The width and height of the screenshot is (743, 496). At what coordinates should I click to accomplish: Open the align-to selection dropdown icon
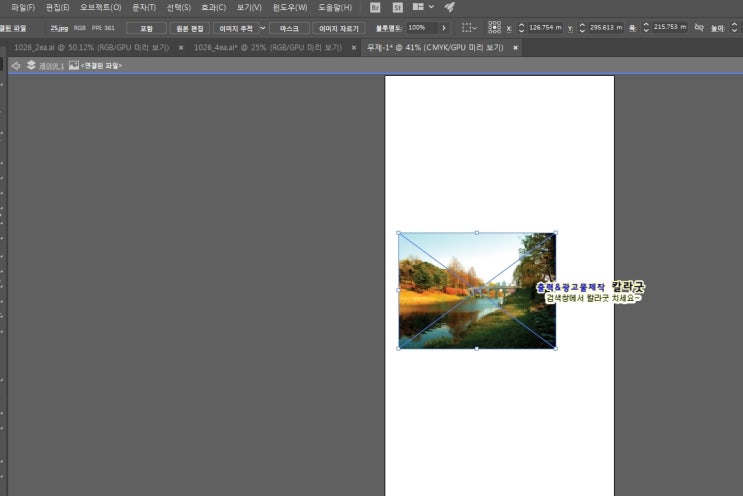pyautogui.click(x=469, y=28)
